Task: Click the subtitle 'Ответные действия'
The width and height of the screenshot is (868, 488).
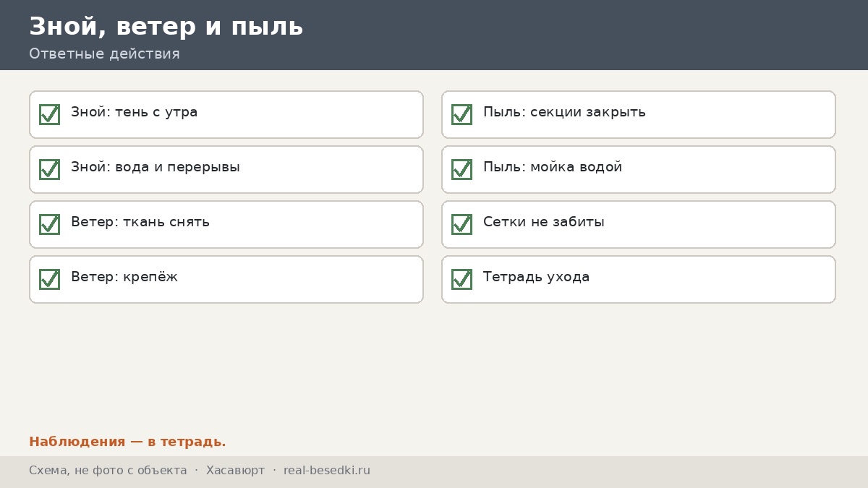Action: (104, 53)
